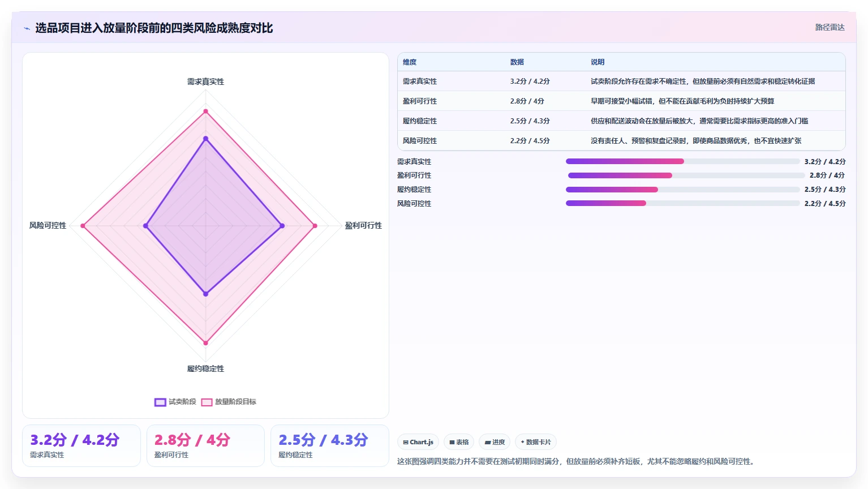This screenshot has width=868, height=489.
Task: Open the 2.5分 / 4.3分 履约稳定性 card
Action: tap(330, 446)
